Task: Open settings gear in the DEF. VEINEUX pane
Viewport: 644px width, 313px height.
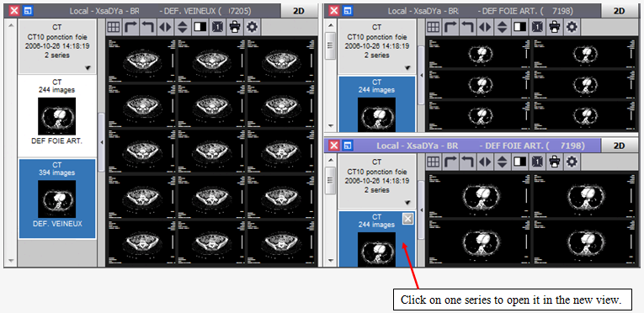Action: point(252,27)
